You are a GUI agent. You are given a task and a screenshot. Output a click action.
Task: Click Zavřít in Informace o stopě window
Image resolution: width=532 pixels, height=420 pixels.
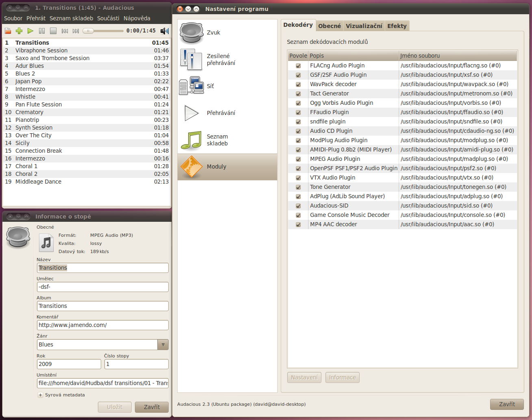point(152,407)
